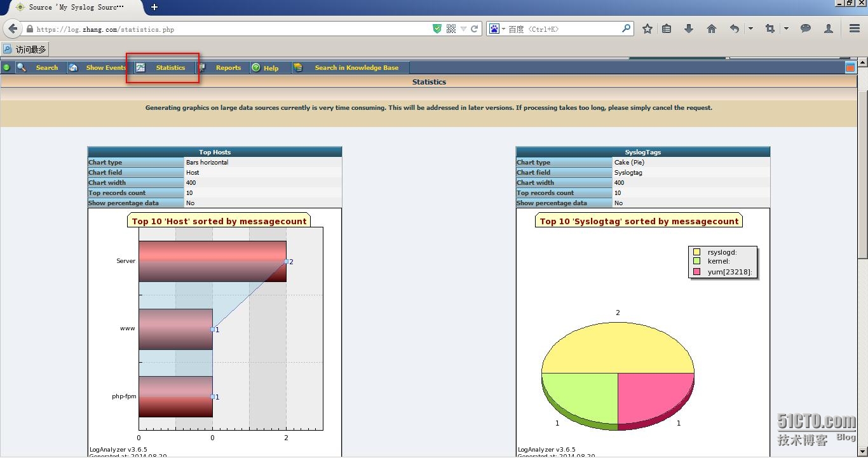Open URL history dropdown arrow in address bar

tap(463, 29)
